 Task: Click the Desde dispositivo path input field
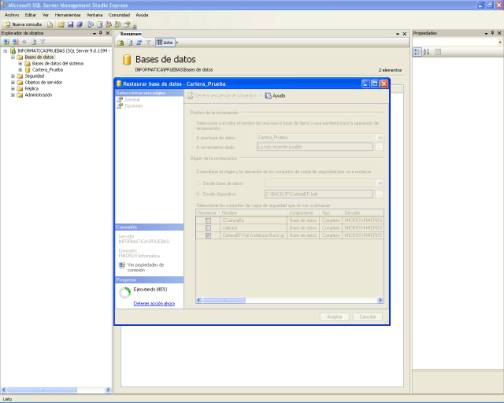(x=319, y=194)
